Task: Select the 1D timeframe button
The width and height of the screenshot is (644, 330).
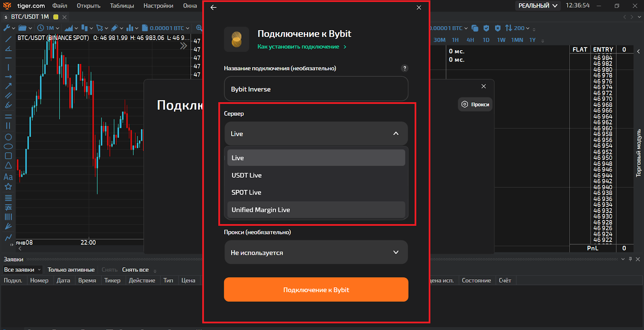Action: tap(486, 40)
